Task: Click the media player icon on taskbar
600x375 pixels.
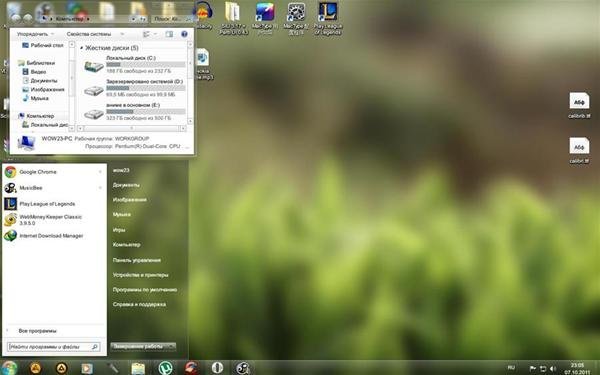Action: 87,368
